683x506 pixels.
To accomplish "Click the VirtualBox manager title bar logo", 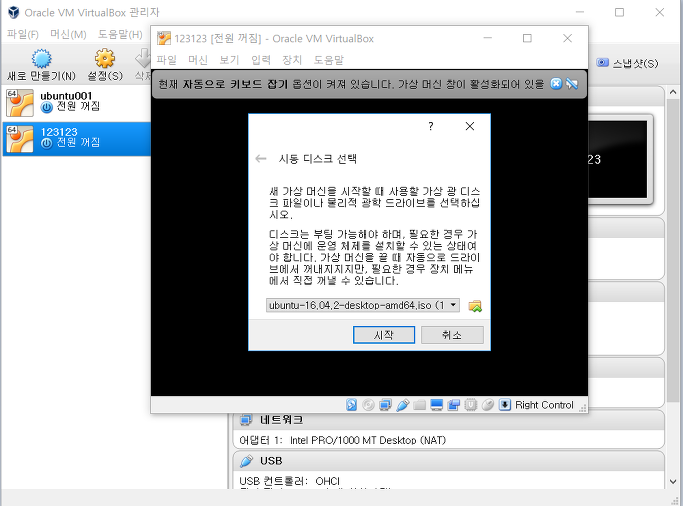I will tap(14, 12).
